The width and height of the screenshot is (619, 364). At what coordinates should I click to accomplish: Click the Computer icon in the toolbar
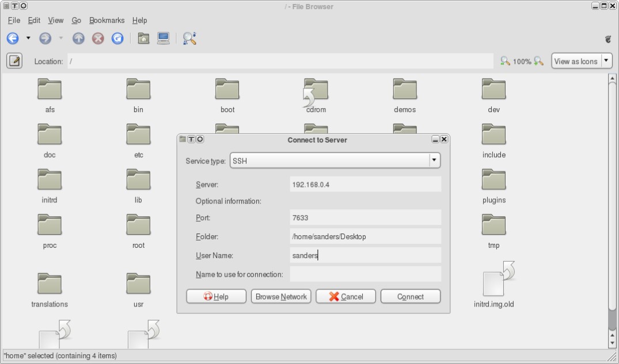point(163,39)
